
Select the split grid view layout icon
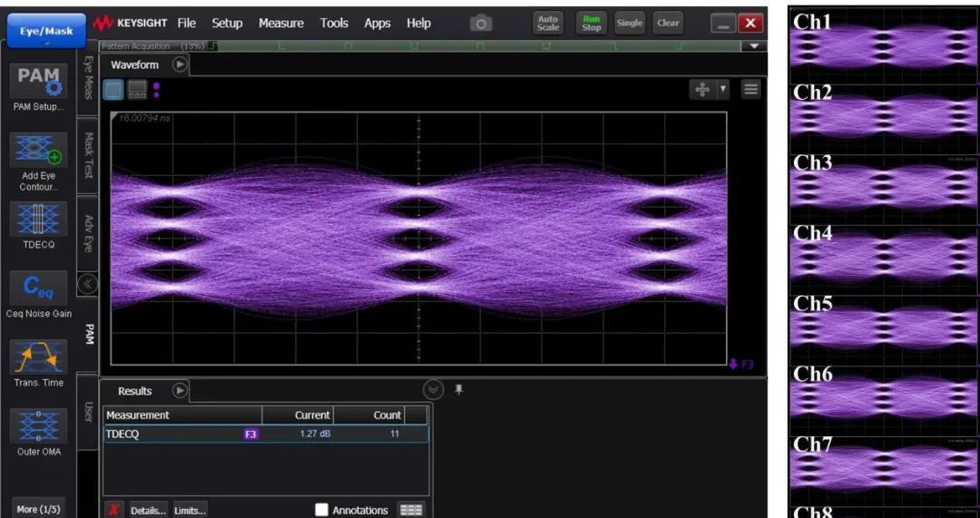click(138, 90)
